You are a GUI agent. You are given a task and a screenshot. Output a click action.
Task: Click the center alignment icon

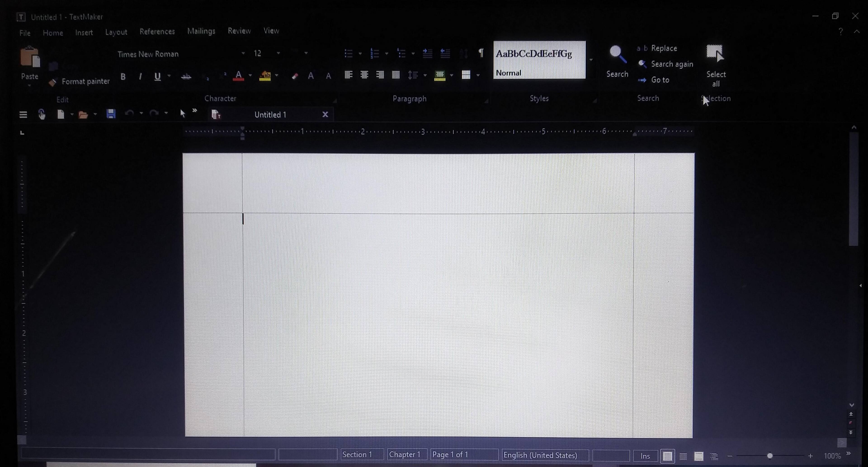364,75
